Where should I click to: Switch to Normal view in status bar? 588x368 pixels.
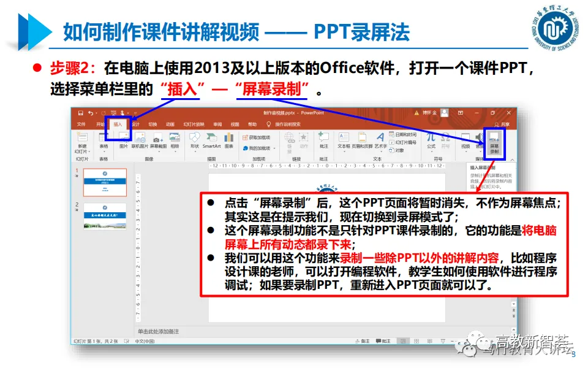(403, 341)
